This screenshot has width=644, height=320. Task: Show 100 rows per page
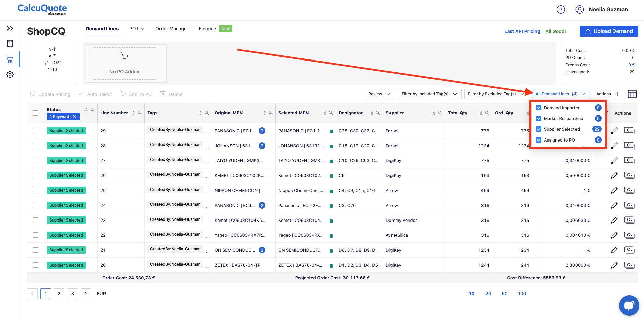522,294
